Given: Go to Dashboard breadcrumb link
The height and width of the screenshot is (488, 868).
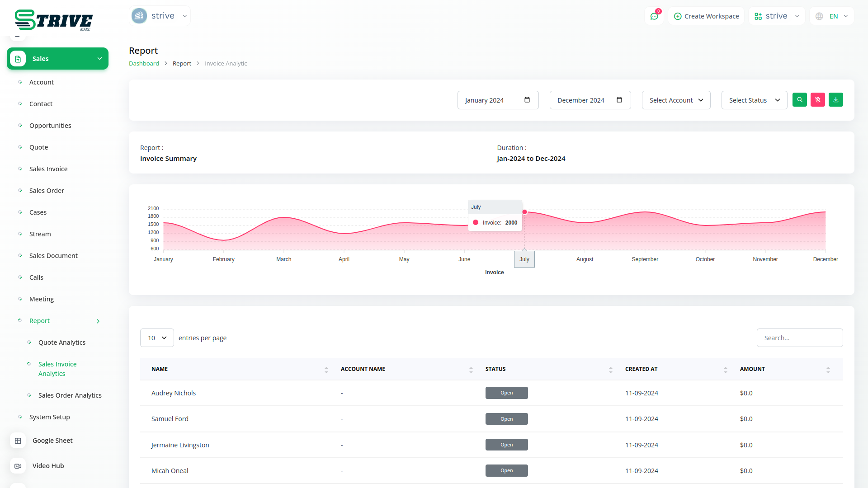Looking at the screenshot, I should [x=144, y=64].
